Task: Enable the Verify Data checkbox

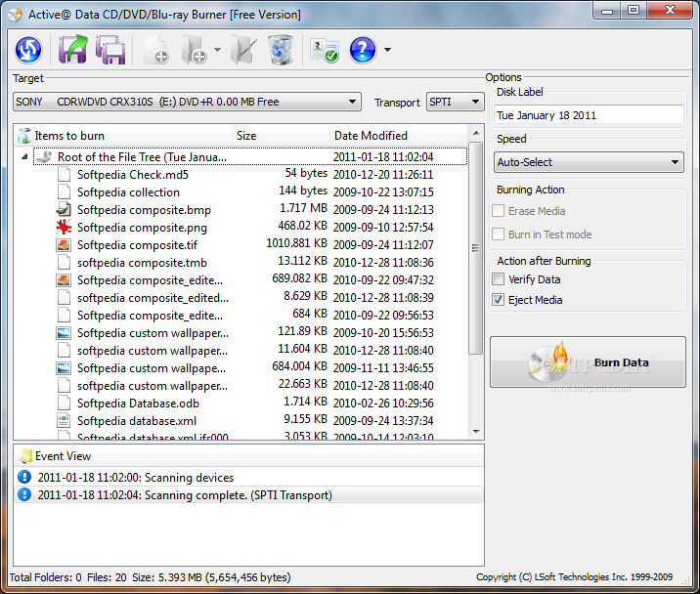Action: [499, 279]
